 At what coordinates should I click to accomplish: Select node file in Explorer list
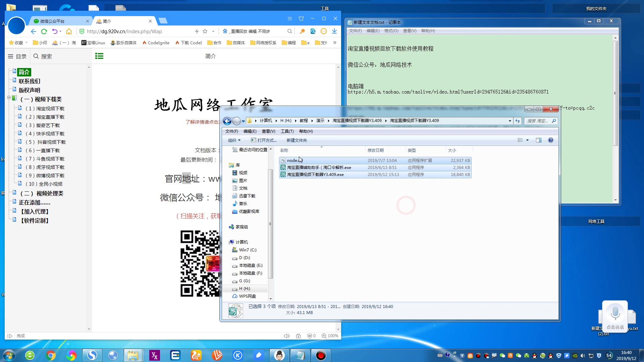(375, 161)
